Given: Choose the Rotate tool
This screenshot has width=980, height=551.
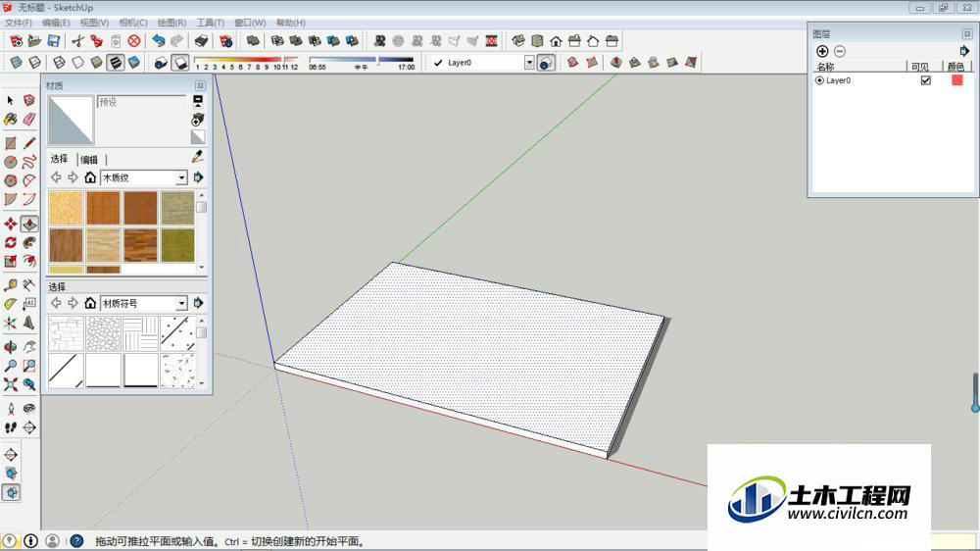Looking at the screenshot, I should (x=10, y=243).
